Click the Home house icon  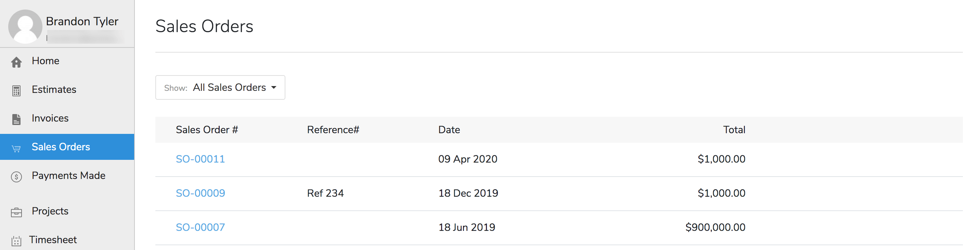tap(16, 62)
